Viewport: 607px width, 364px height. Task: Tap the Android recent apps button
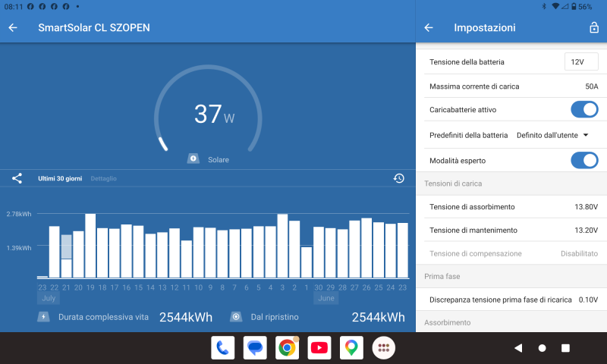565,348
